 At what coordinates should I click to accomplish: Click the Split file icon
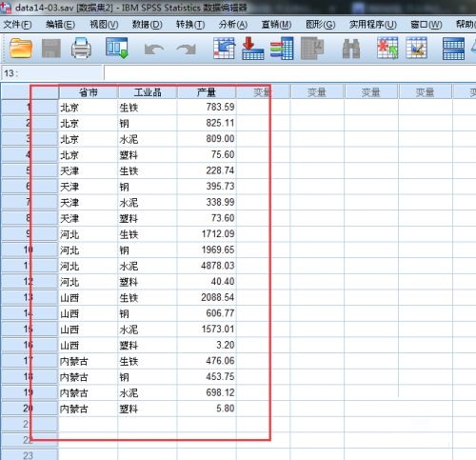coord(453,49)
